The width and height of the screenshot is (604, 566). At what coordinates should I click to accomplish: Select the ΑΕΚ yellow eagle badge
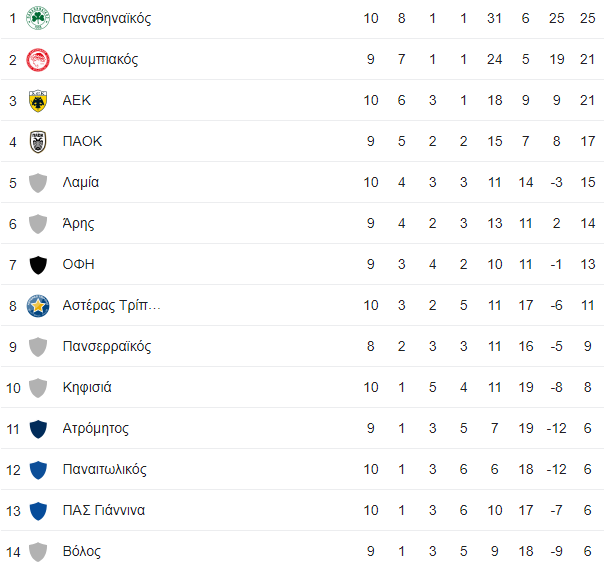[38, 101]
